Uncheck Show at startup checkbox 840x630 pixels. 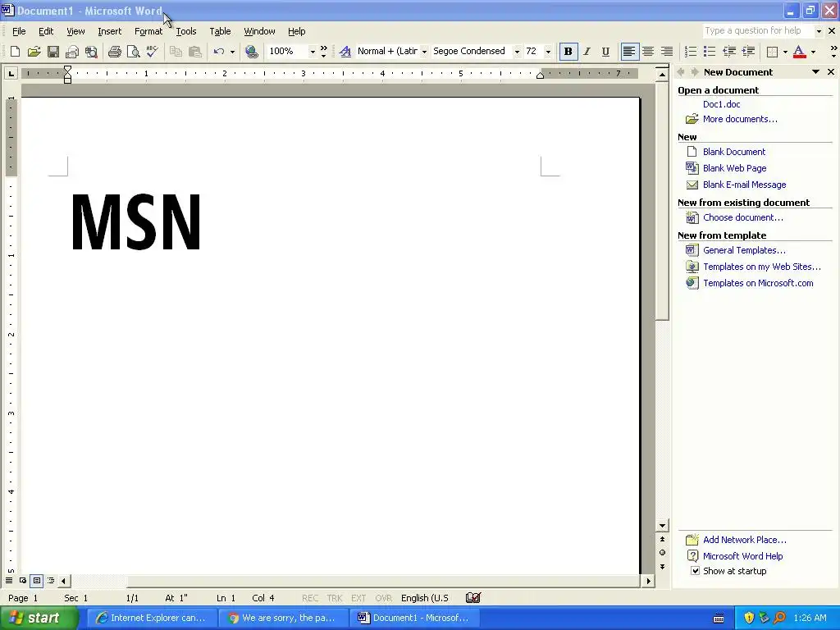(695, 571)
